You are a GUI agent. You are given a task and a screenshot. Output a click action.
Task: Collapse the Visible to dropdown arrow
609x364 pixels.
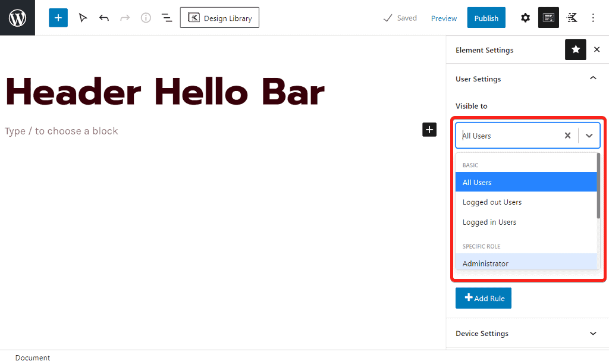click(x=589, y=136)
